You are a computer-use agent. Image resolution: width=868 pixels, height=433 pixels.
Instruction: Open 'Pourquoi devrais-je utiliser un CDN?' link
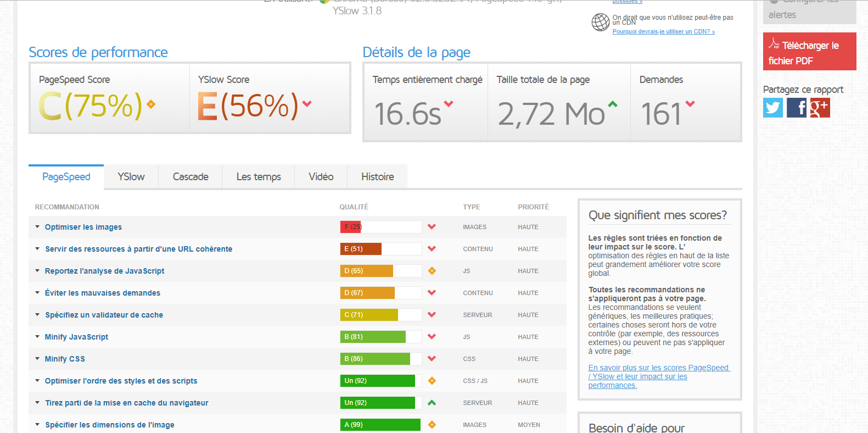click(663, 32)
